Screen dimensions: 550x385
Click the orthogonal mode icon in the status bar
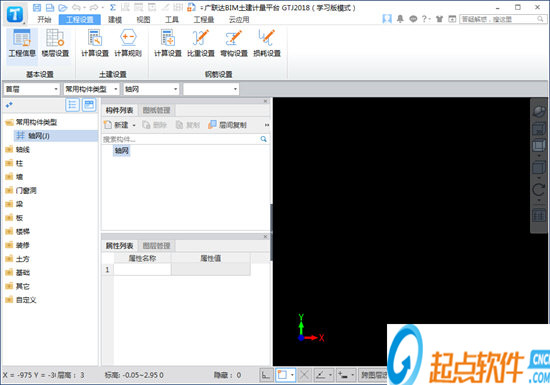tap(266, 375)
